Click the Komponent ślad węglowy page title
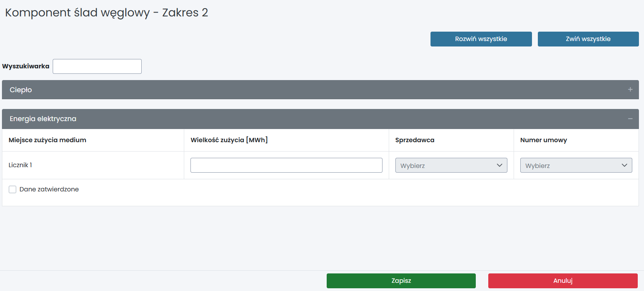The width and height of the screenshot is (644, 291). click(107, 12)
